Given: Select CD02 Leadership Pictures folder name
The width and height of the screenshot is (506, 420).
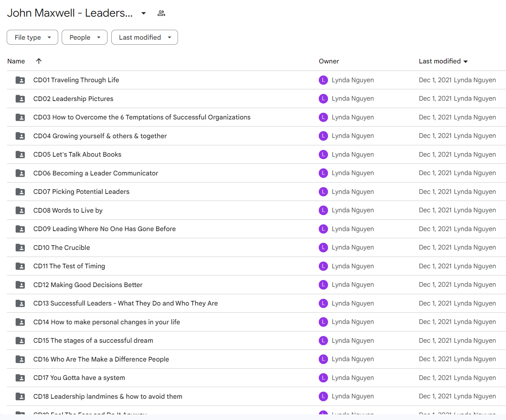Looking at the screenshot, I should point(73,99).
